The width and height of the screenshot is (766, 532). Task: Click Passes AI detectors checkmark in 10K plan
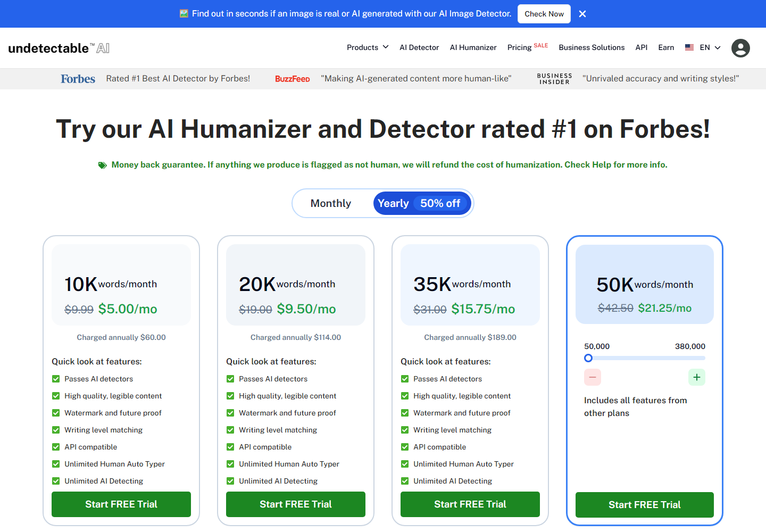[x=56, y=379]
